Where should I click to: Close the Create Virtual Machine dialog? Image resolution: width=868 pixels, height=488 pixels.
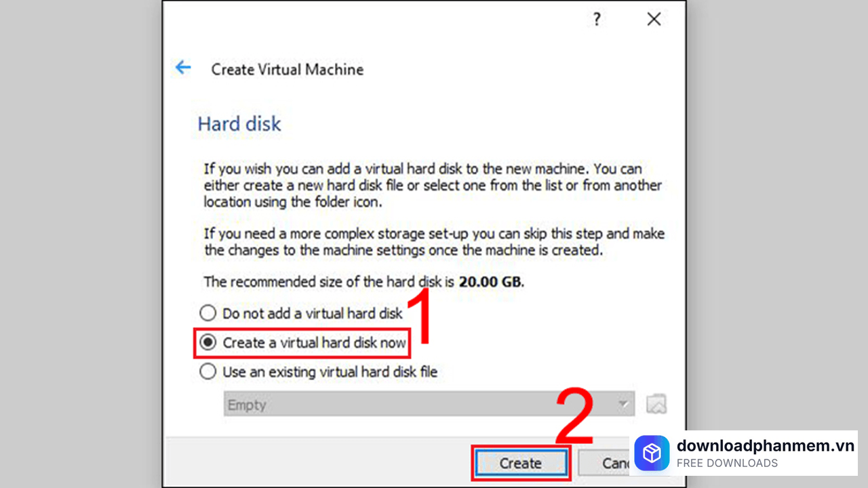tap(653, 19)
